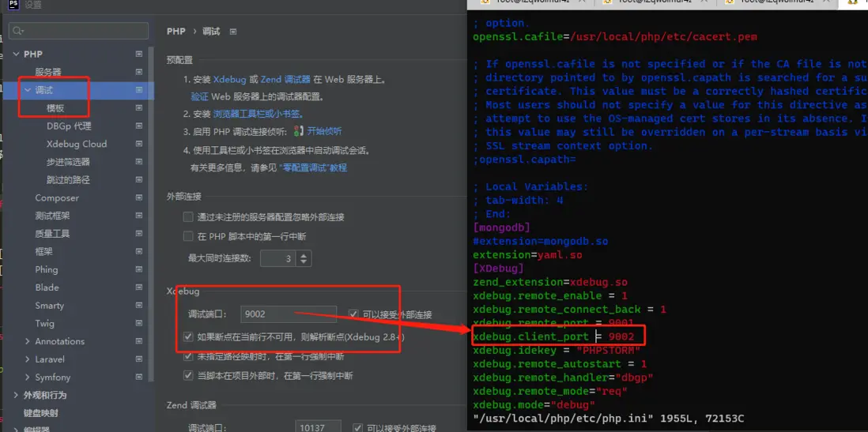Click project-level icon beside 步进筛选器 row
Viewport: 868px width, 432px height.
coord(139,162)
